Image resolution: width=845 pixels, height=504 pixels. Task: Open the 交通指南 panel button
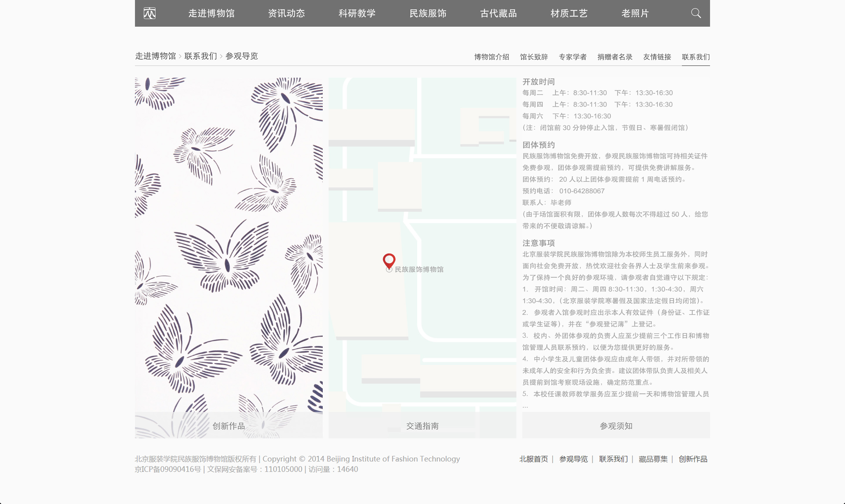click(422, 425)
